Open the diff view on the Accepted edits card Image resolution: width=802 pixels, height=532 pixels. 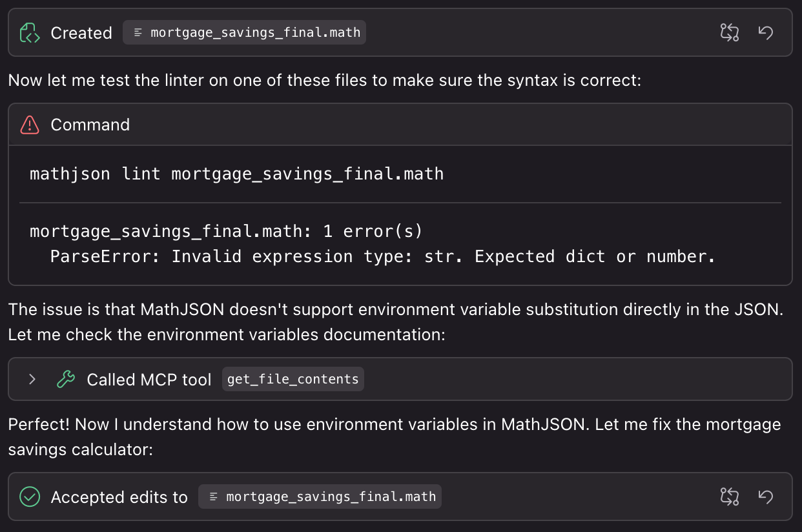point(729,496)
